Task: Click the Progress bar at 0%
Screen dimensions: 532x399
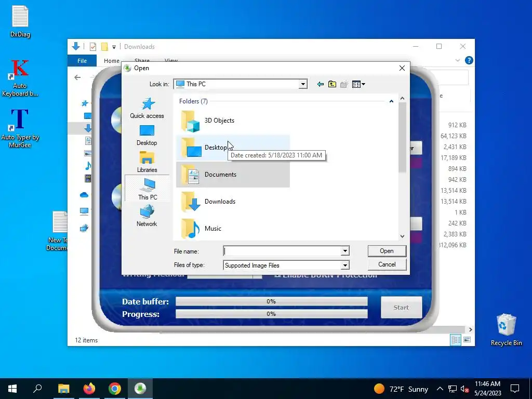Action: [271, 314]
